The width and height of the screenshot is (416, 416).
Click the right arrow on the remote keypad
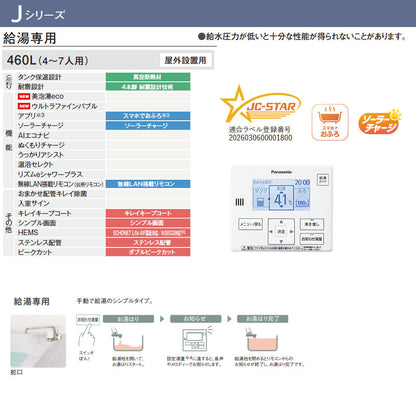292,231
